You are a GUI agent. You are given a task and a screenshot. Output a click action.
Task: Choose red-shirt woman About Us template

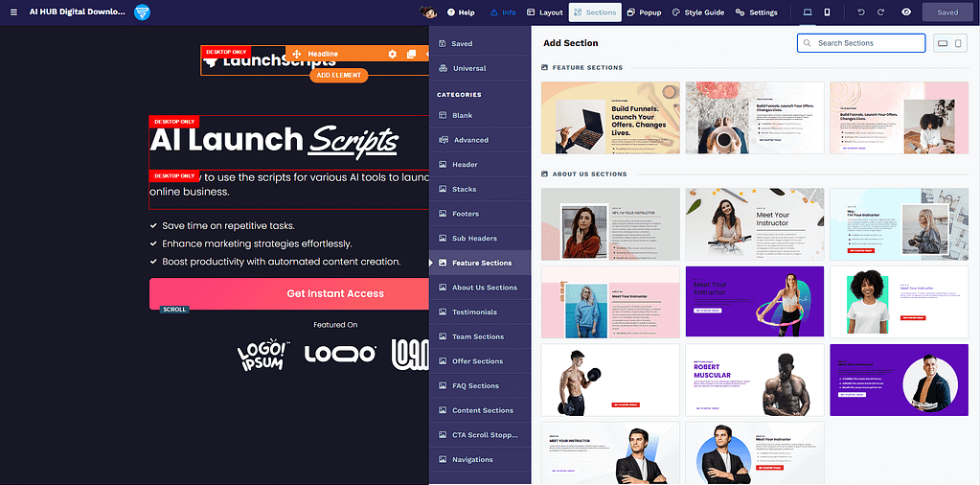(x=610, y=224)
